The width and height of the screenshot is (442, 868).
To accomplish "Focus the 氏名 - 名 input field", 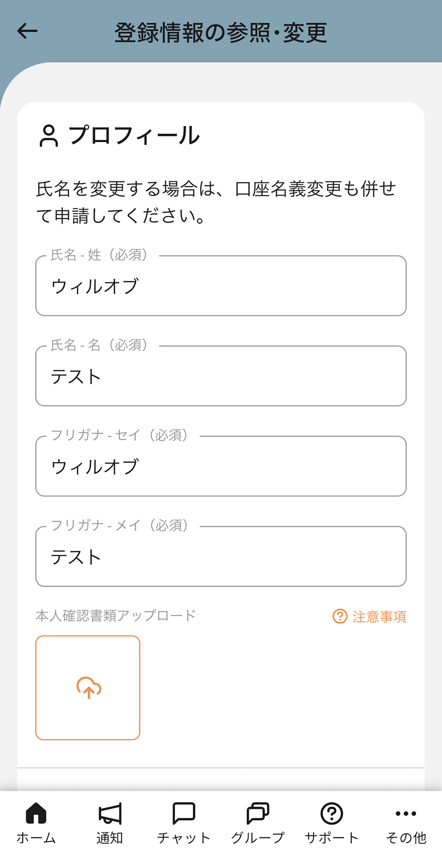I will tap(221, 376).
